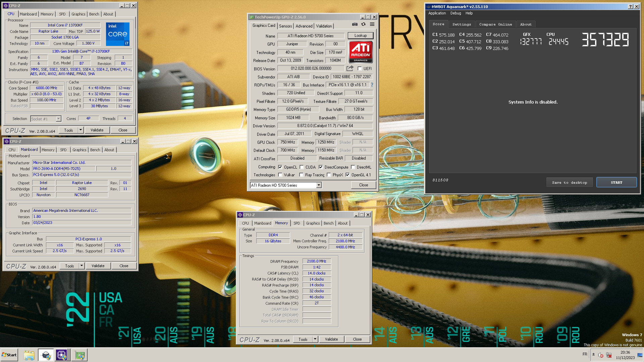The image size is (644, 362).
Task: Click the About tab in Aquamark
Action: click(526, 24)
